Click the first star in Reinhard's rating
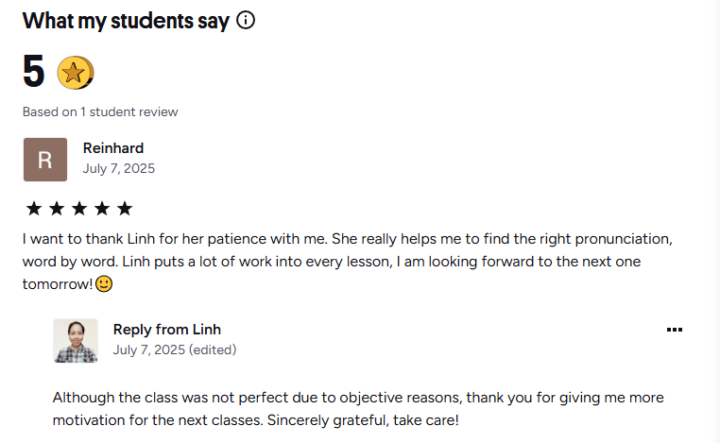 (33, 208)
